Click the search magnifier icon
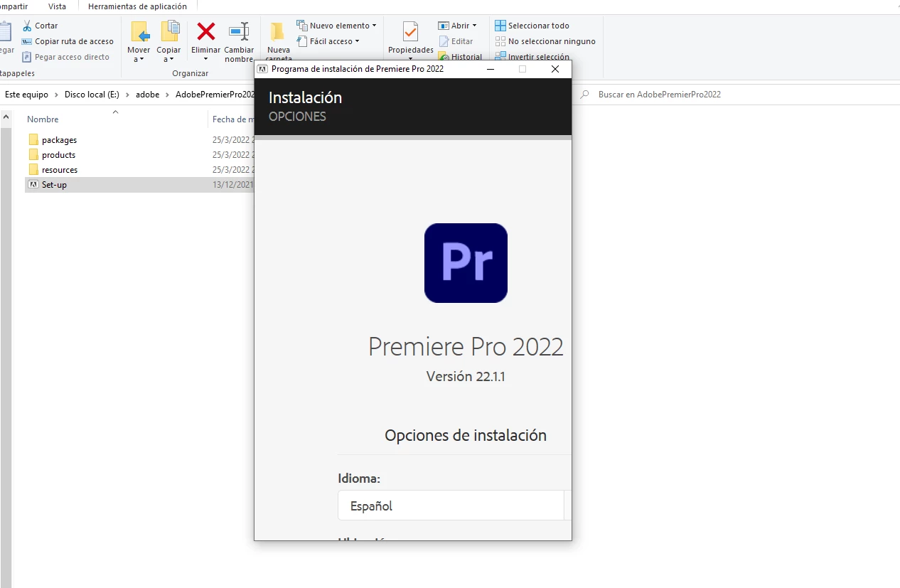The height and width of the screenshot is (588, 900). pos(584,94)
